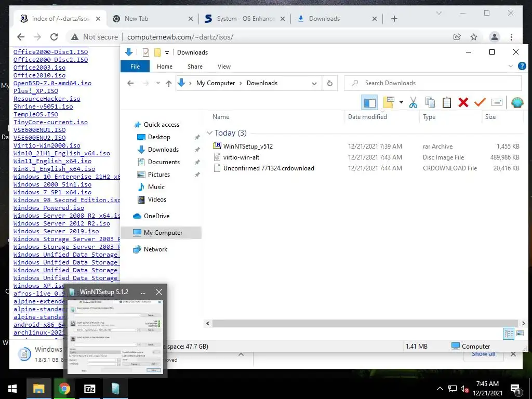Image resolution: width=532 pixels, height=399 pixels.
Task: Go up one folder level in Explorer
Action: tap(169, 83)
